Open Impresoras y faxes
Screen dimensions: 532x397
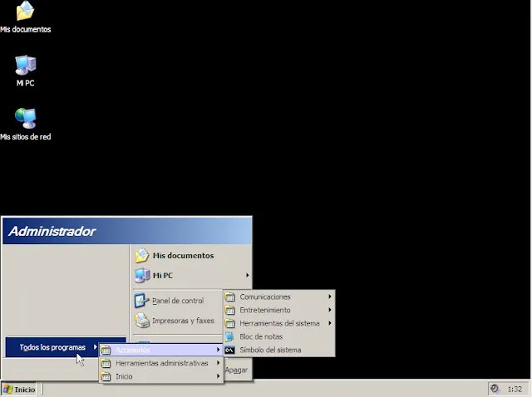[x=177, y=321]
